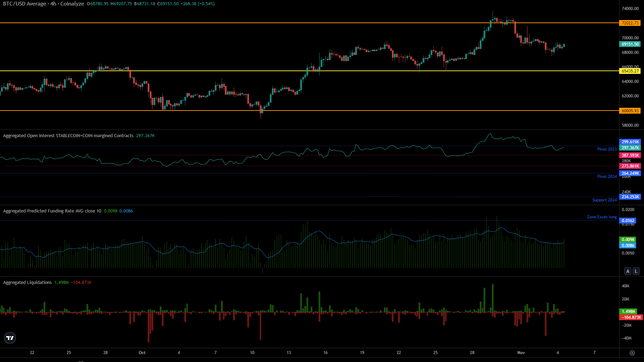Click the Oct date on time axis

pyautogui.click(x=142, y=353)
